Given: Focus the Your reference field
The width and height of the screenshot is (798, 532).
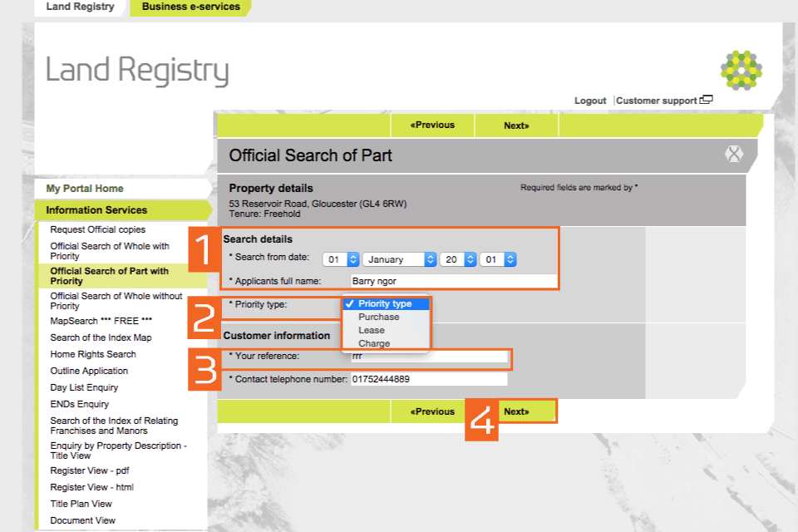Looking at the screenshot, I should 429,356.
